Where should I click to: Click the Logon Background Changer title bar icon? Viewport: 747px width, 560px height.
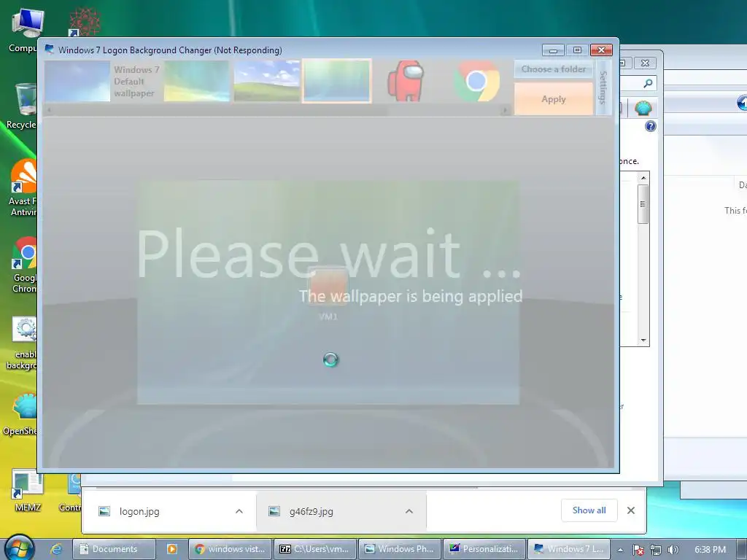coord(49,50)
